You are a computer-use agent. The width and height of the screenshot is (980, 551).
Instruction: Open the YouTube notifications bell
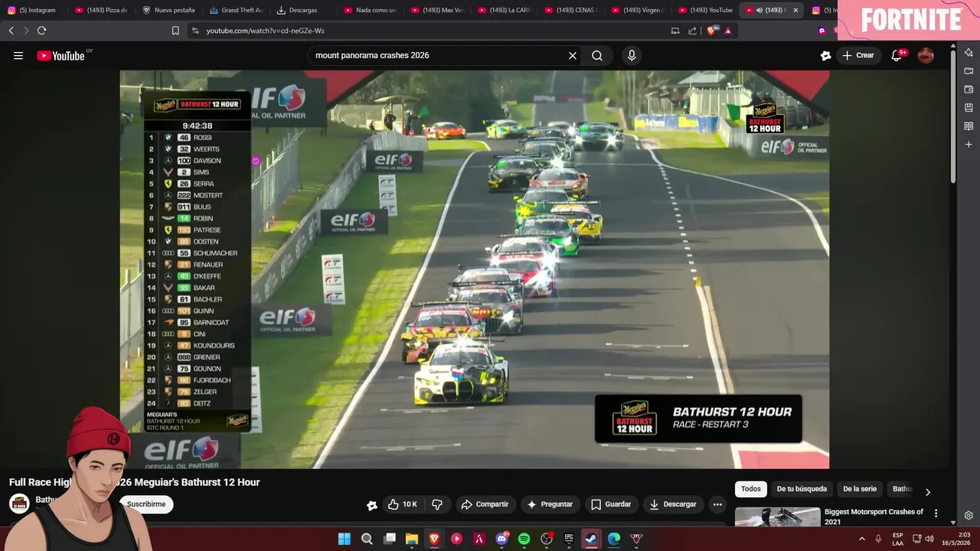[897, 55]
